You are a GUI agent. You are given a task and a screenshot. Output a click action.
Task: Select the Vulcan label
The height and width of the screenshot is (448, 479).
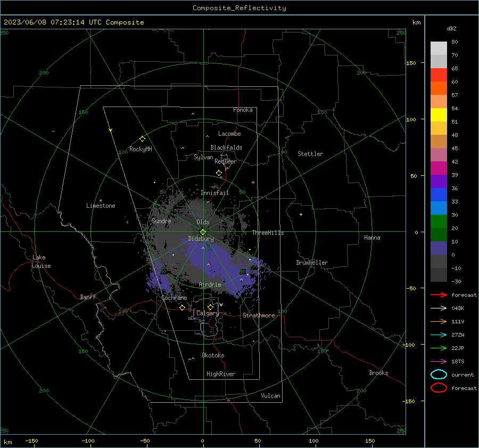click(271, 396)
